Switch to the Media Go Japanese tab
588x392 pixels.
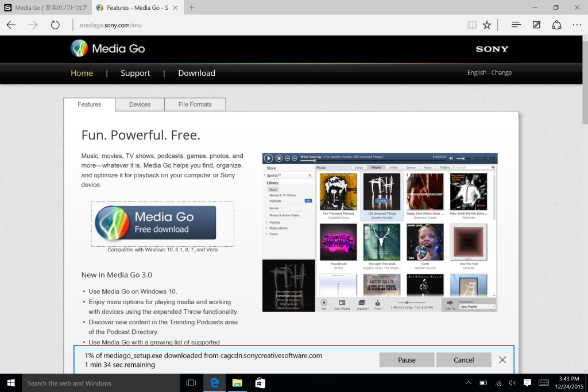click(x=46, y=7)
